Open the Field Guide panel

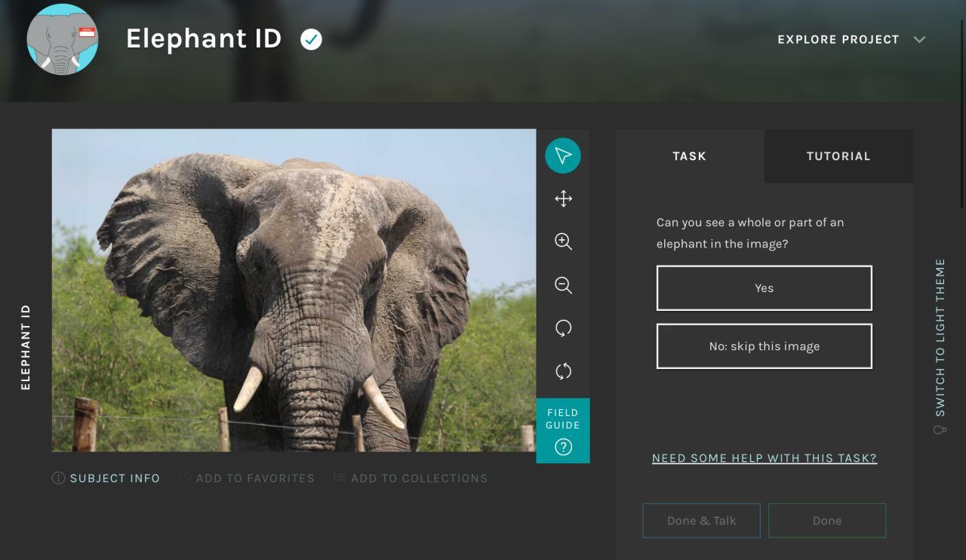point(563,431)
